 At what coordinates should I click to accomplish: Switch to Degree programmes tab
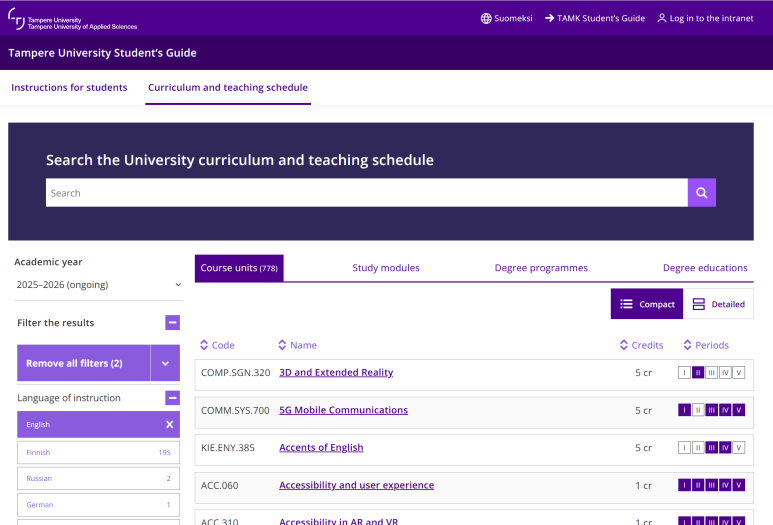click(541, 268)
